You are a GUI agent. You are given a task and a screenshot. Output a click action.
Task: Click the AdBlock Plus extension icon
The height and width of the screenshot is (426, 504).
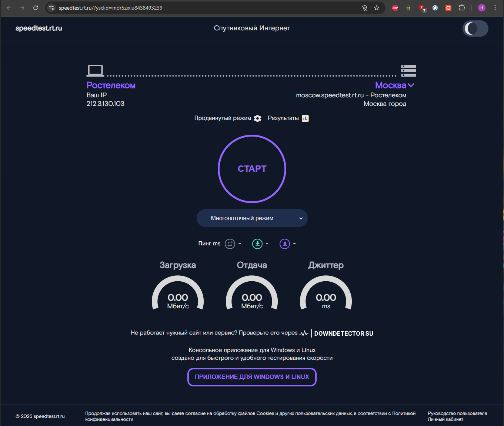(395, 8)
